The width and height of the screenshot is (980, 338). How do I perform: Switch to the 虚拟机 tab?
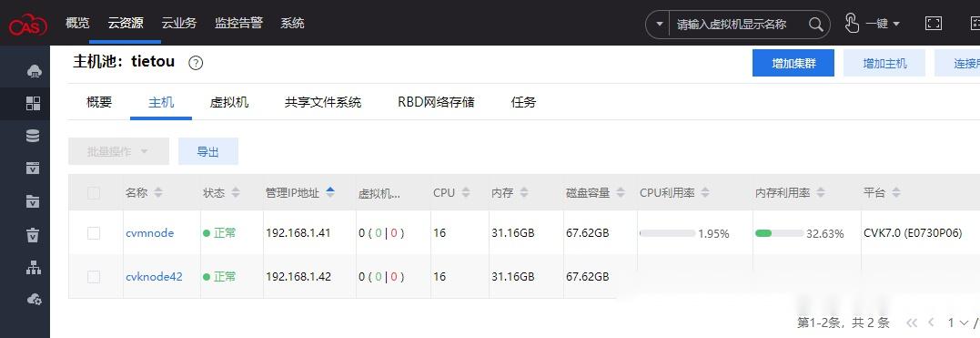[229, 102]
